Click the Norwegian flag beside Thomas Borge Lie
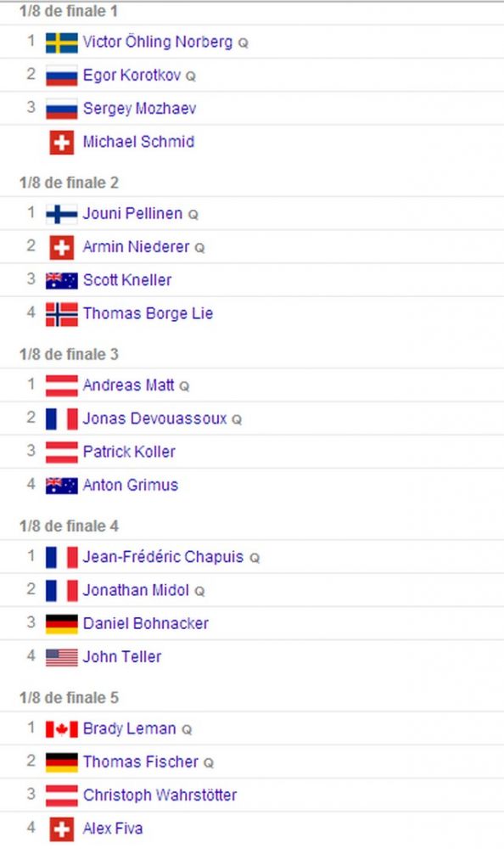This screenshot has width=504, height=849. (x=62, y=314)
